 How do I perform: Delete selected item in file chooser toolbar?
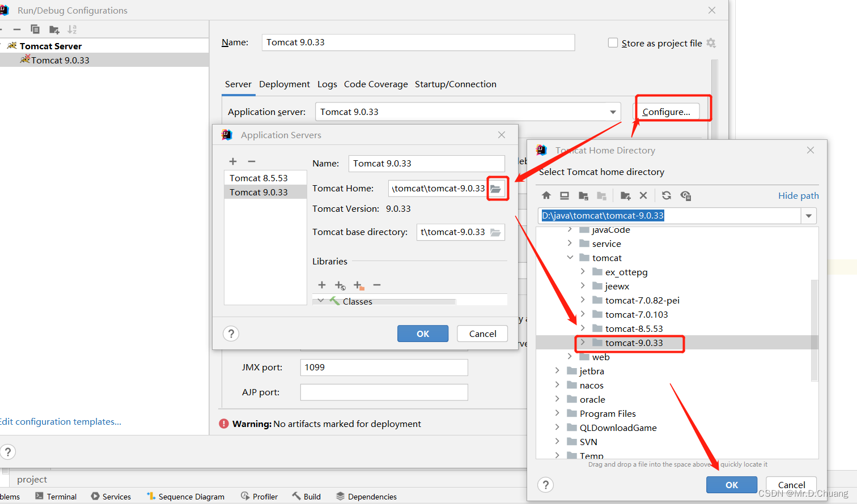pos(643,195)
